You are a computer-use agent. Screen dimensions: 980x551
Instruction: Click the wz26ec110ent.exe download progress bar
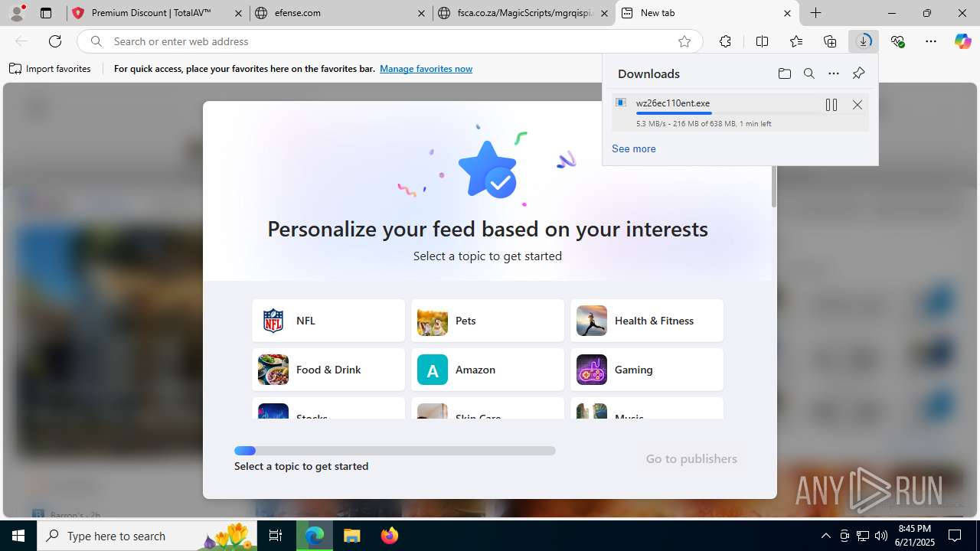pyautogui.click(x=727, y=113)
